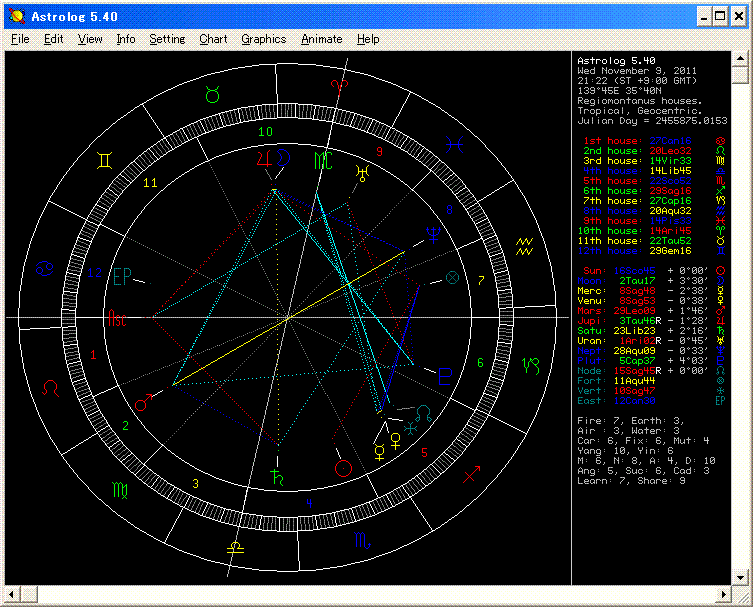
Task: Click the Taurus sign glyph on wheel
Action: pos(212,95)
